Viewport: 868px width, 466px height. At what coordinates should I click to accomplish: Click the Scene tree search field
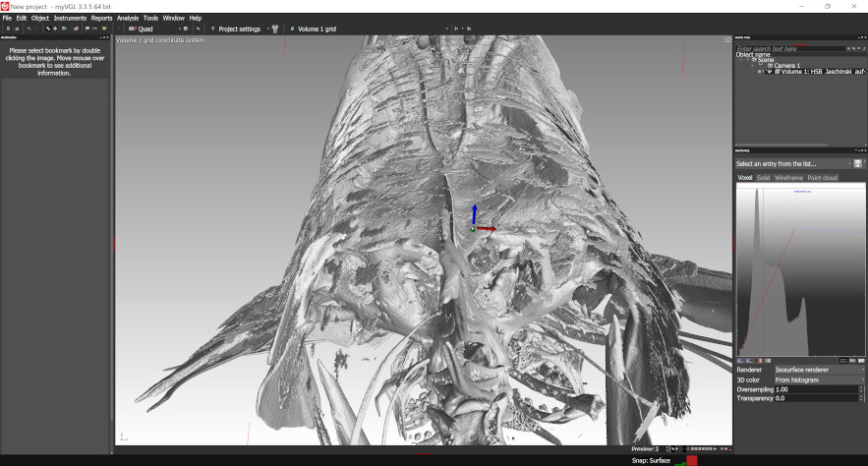click(x=790, y=49)
